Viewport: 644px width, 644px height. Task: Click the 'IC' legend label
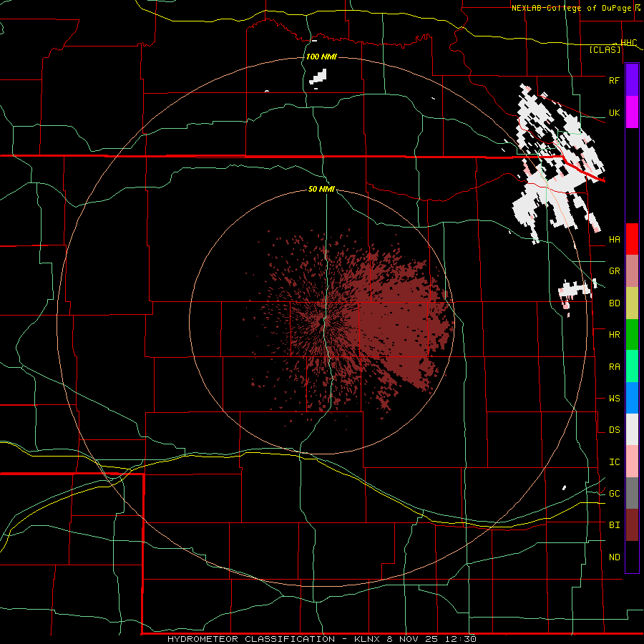(614, 462)
